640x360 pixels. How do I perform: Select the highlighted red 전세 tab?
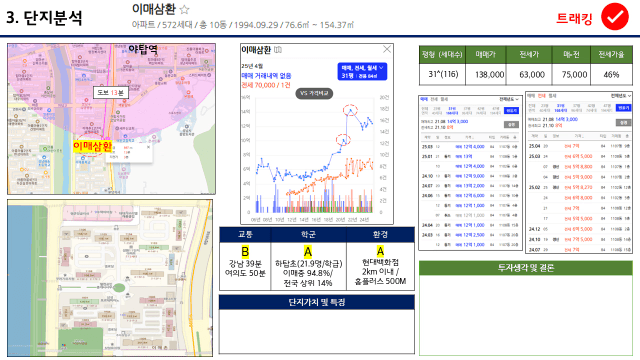tap(541, 96)
